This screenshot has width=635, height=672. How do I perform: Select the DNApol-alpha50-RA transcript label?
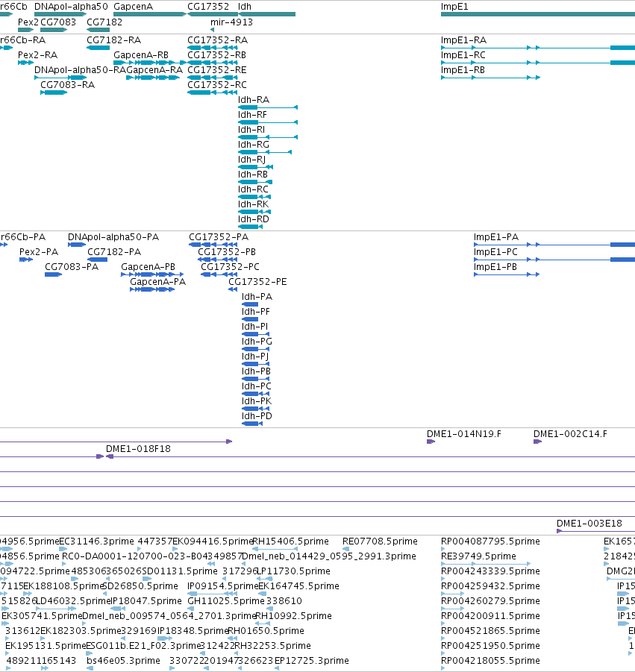[x=80, y=70]
